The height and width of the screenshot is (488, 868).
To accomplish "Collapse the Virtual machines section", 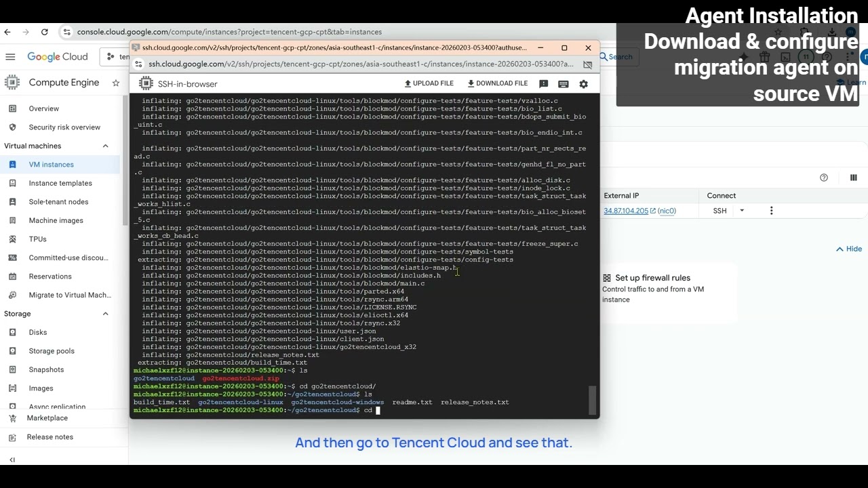I will click(x=105, y=146).
